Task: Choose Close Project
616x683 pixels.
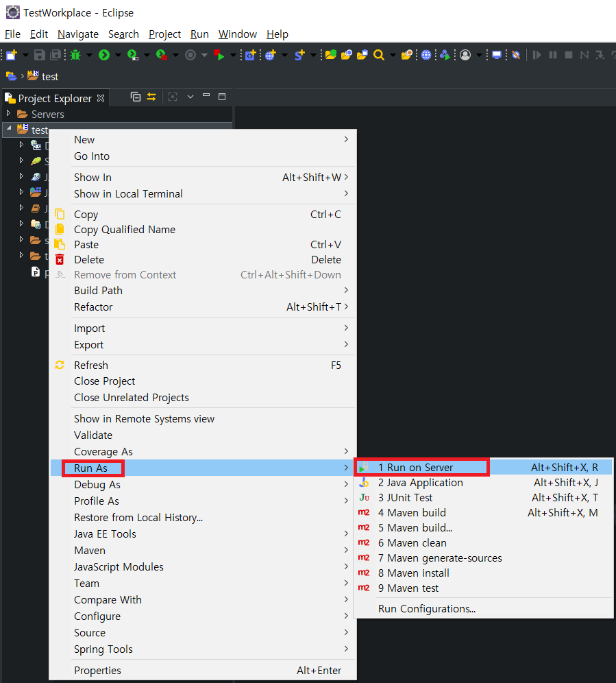Action: pos(204,381)
